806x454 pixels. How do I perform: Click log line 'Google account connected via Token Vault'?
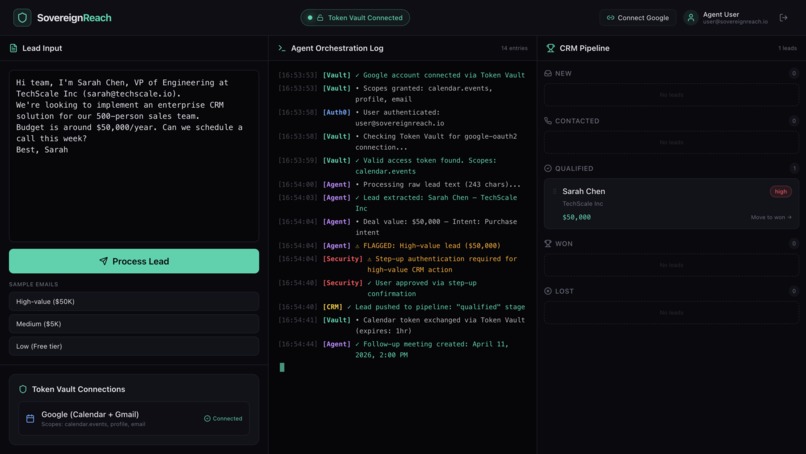(401, 75)
